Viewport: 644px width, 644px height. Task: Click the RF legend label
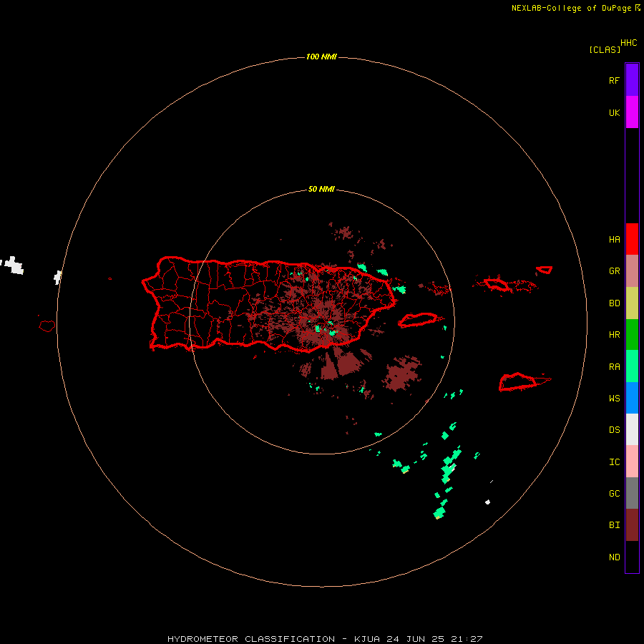coord(614,80)
